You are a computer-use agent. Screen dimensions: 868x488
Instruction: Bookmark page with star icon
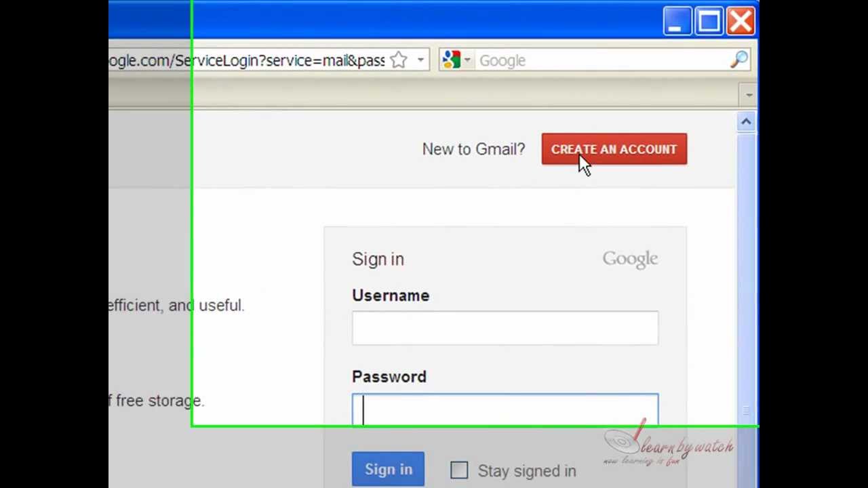(399, 60)
